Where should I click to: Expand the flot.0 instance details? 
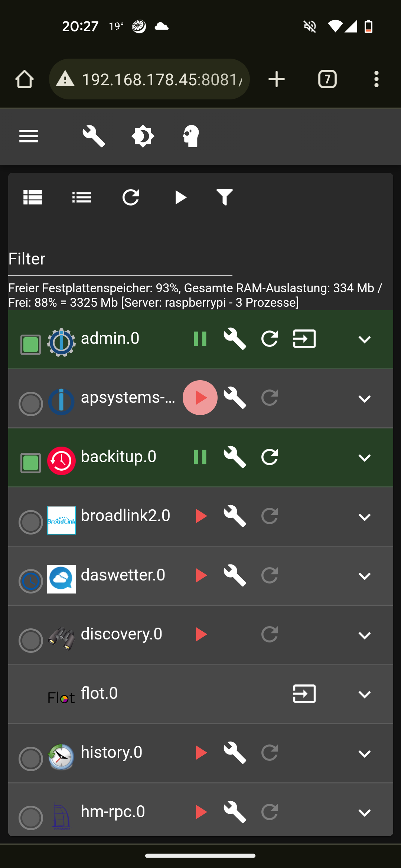tap(364, 694)
